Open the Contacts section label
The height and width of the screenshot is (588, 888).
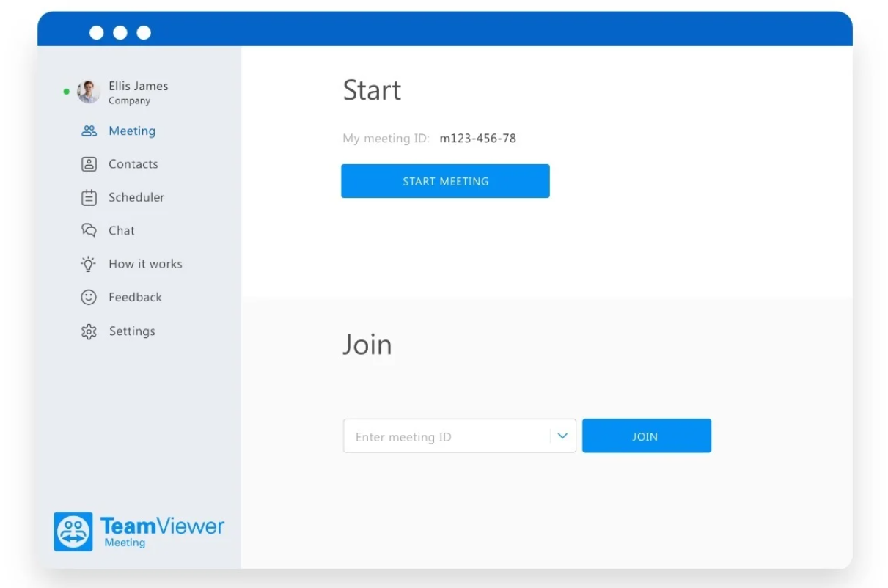click(133, 164)
